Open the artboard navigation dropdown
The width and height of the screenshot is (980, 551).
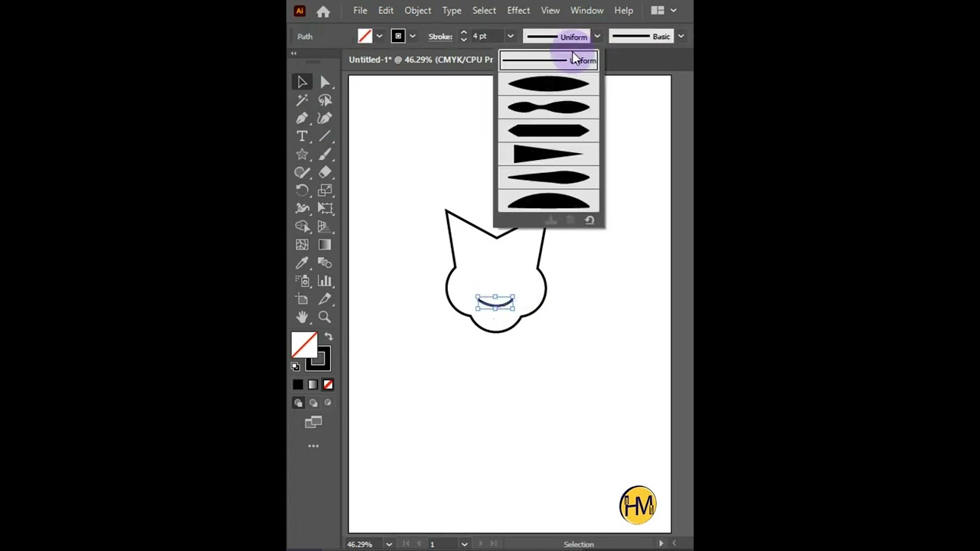coord(464,544)
